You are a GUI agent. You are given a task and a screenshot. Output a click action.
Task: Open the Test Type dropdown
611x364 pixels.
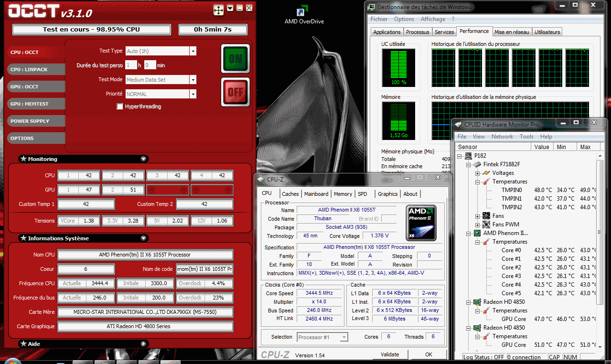(193, 51)
